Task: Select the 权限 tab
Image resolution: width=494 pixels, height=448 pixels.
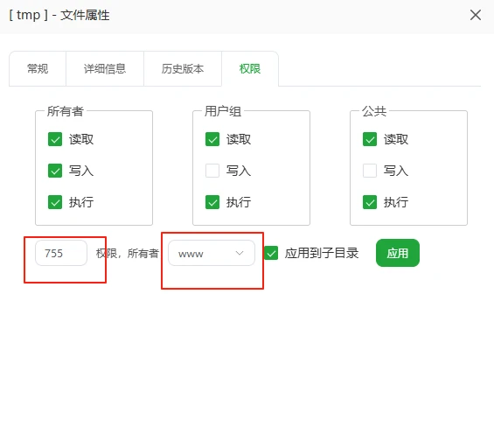Action: 250,69
